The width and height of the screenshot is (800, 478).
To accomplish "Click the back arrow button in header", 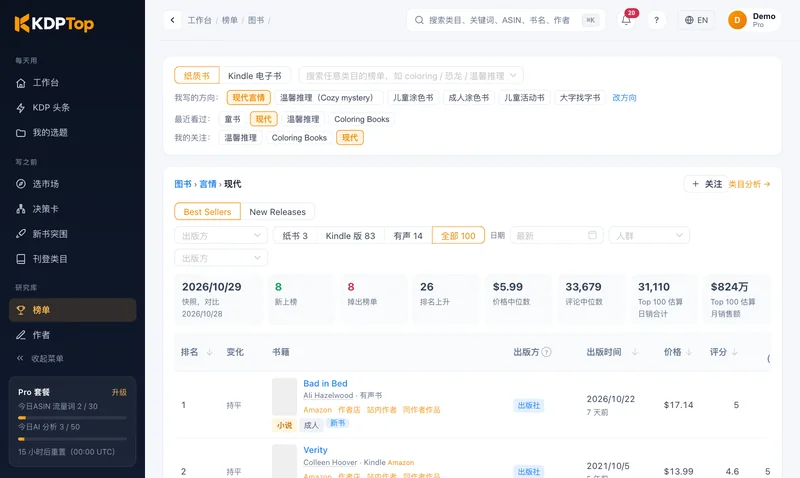I will click(172, 20).
